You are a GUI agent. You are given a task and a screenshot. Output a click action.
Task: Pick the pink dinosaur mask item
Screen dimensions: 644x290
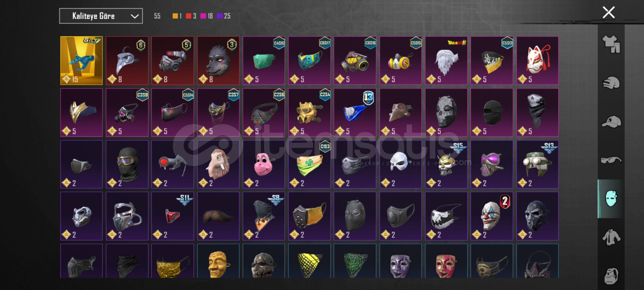pyautogui.click(x=264, y=164)
